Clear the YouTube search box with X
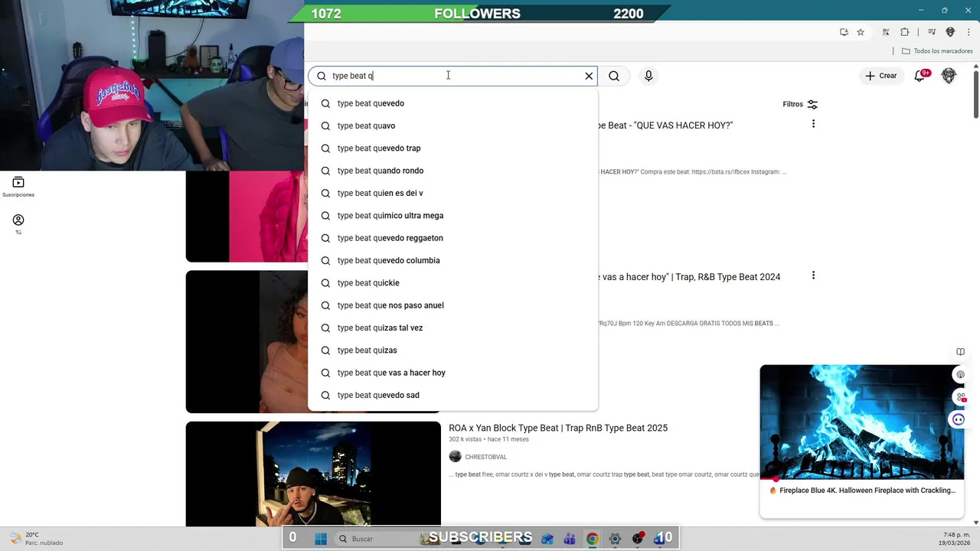 pyautogui.click(x=589, y=76)
